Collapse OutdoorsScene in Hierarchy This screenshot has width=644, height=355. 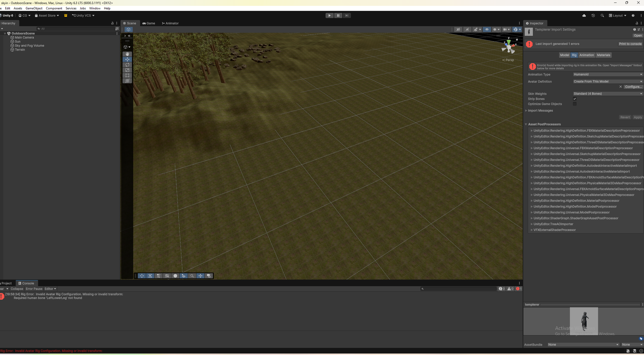[5, 34]
